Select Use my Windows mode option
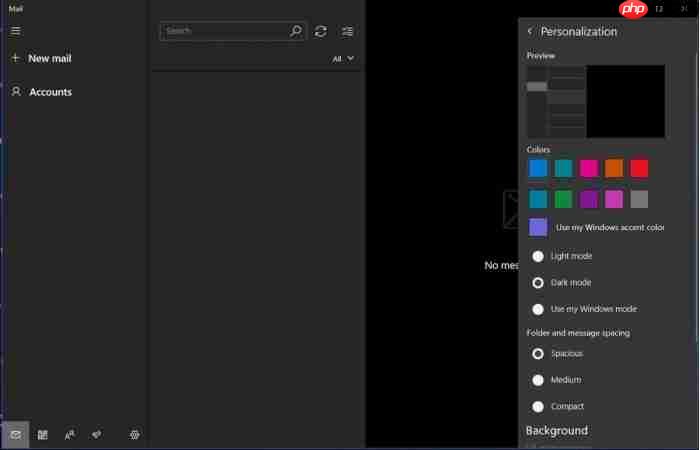This screenshot has height=450, width=700. 538,309
